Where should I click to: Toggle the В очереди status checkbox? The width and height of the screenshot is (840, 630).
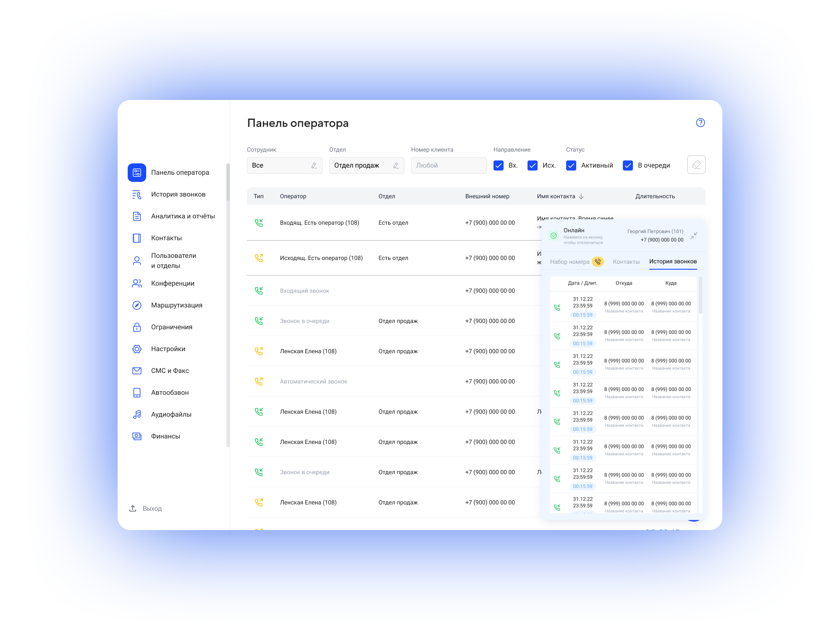[628, 165]
